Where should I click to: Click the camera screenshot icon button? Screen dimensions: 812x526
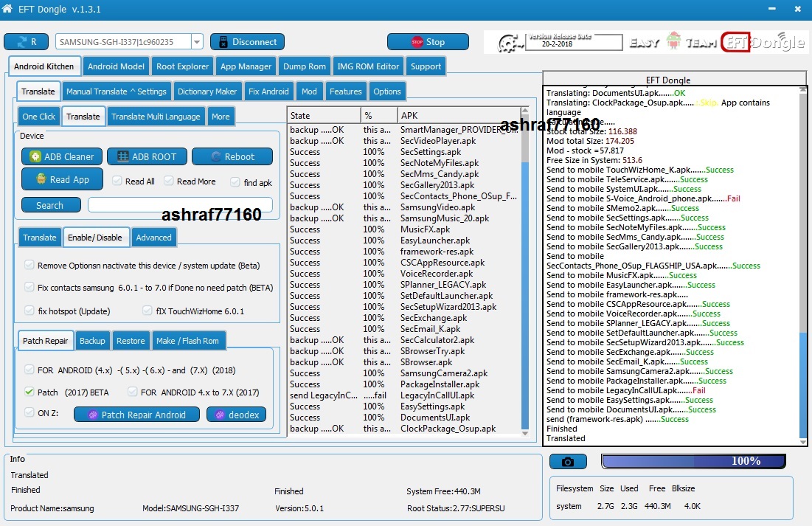coord(568,461)
